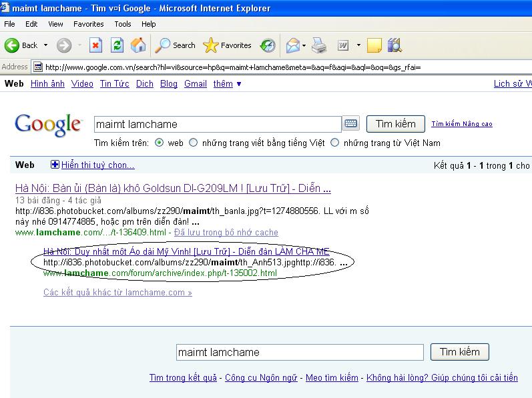532x398 pixels.
Task: Open the Favorites menu
Action: (89, 24)
